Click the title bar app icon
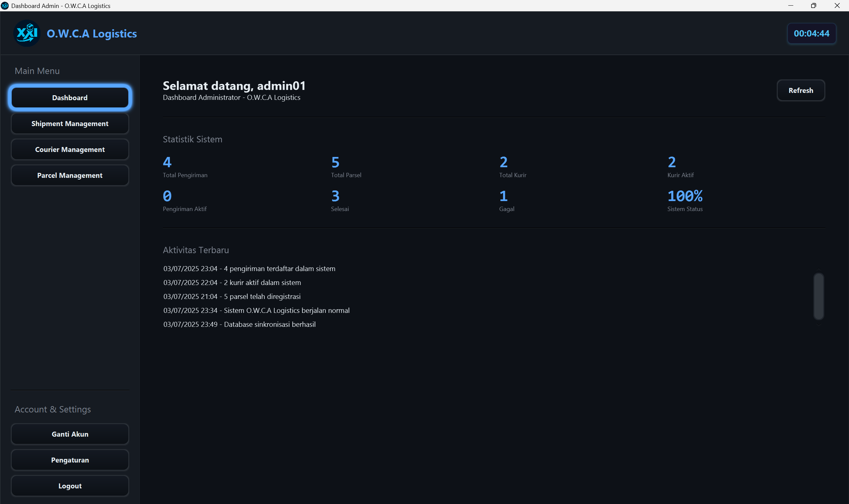This screenshot has height=504, width=849. tap(5, 5)
